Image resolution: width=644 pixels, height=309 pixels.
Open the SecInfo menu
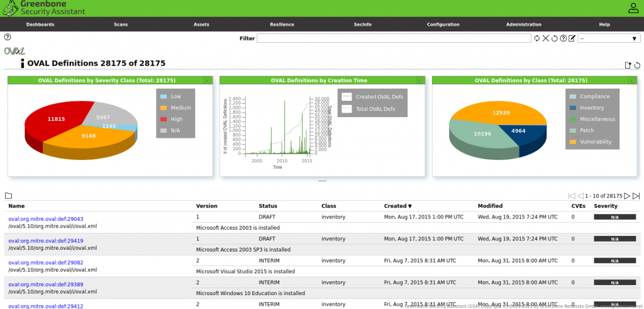(x=363, y=25)
